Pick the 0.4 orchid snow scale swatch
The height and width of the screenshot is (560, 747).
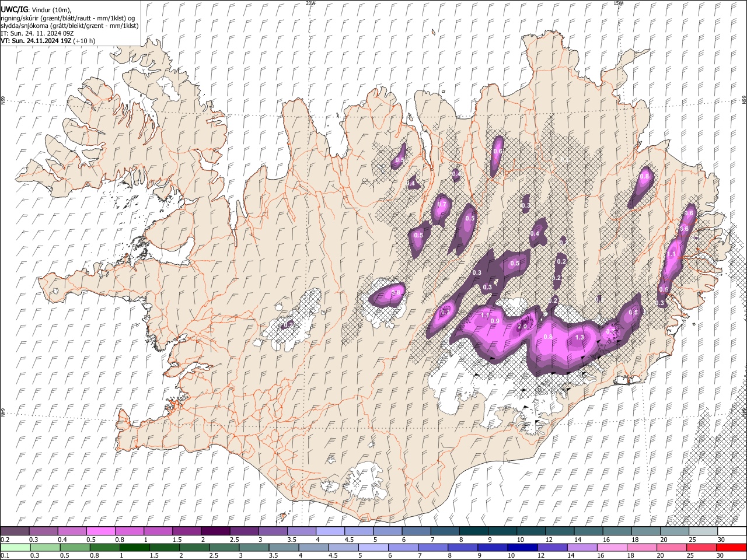(72, 531)
